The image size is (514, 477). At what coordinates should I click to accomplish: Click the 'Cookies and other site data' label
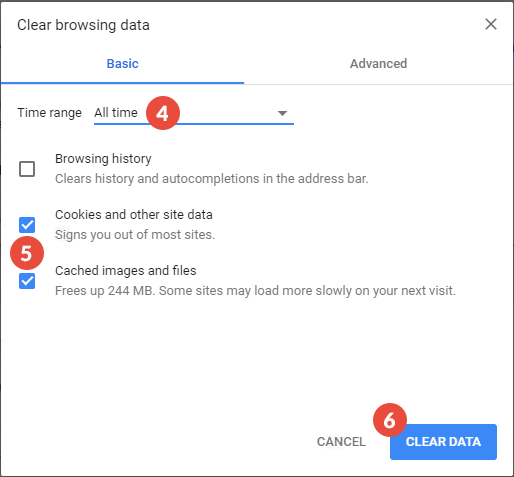[134, 215]
